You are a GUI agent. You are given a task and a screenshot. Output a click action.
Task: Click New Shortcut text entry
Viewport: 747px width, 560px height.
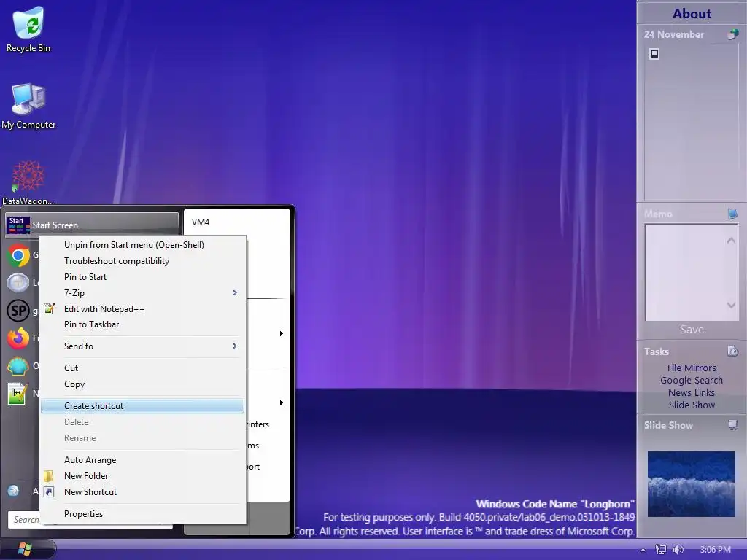click(90, 492)
